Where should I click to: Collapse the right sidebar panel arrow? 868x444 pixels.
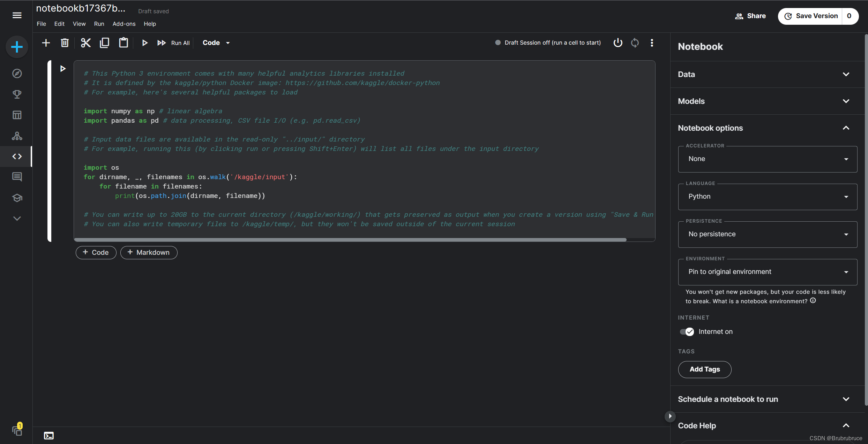670,416
